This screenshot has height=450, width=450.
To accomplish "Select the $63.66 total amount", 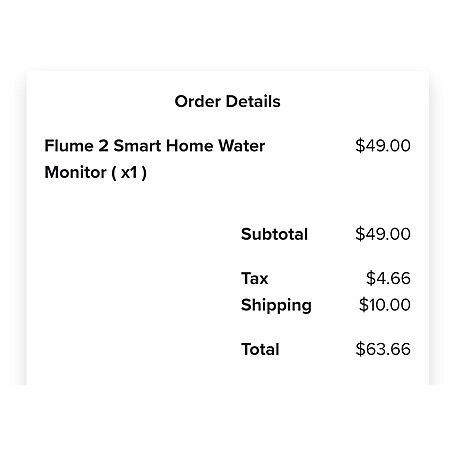I will pyautogui.click(x=383, y=349).
